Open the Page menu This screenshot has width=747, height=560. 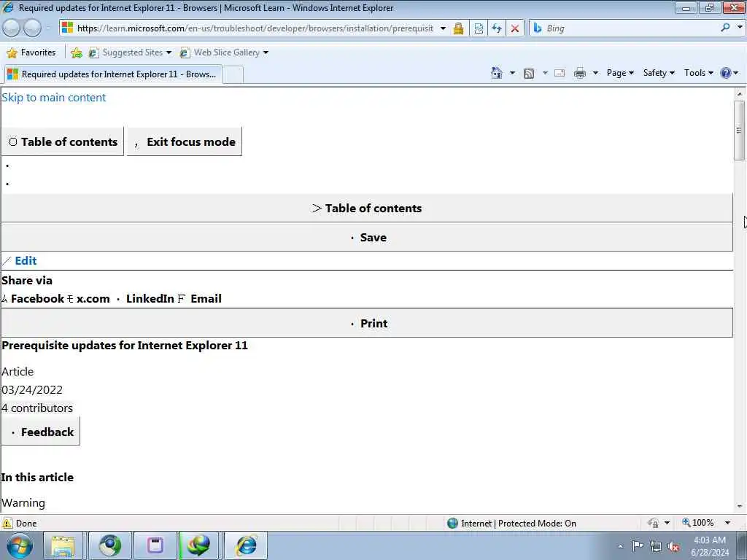[620, 73]
